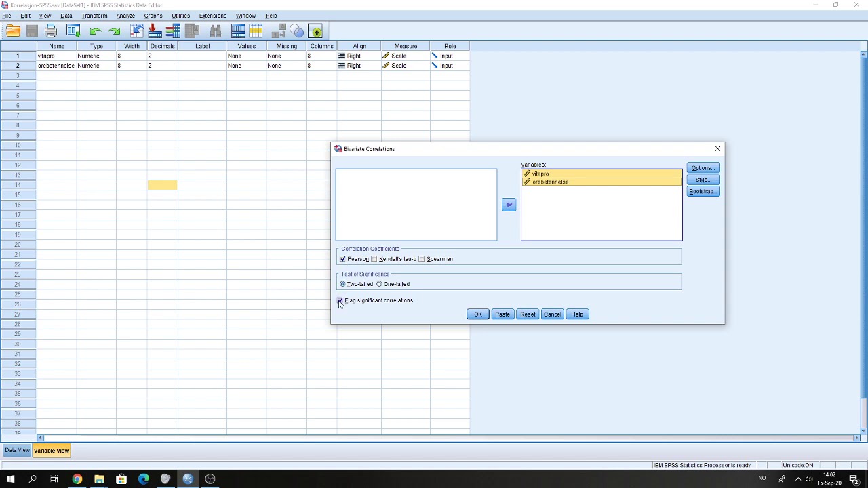This screenshot has width=868, height=488.
Task: Click the empty source variable list box
Action: tap(416, 205)
